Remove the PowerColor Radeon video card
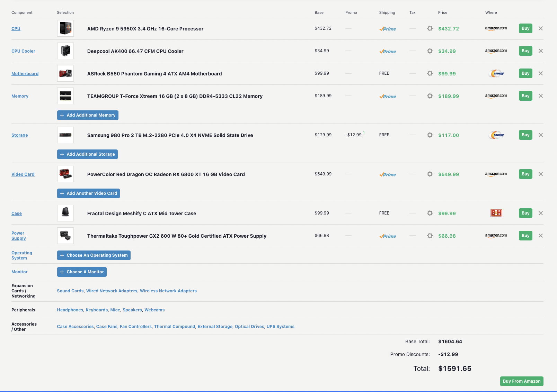This screenshot has width=557, height=392. pyautogui.click(x=541, y=174)
